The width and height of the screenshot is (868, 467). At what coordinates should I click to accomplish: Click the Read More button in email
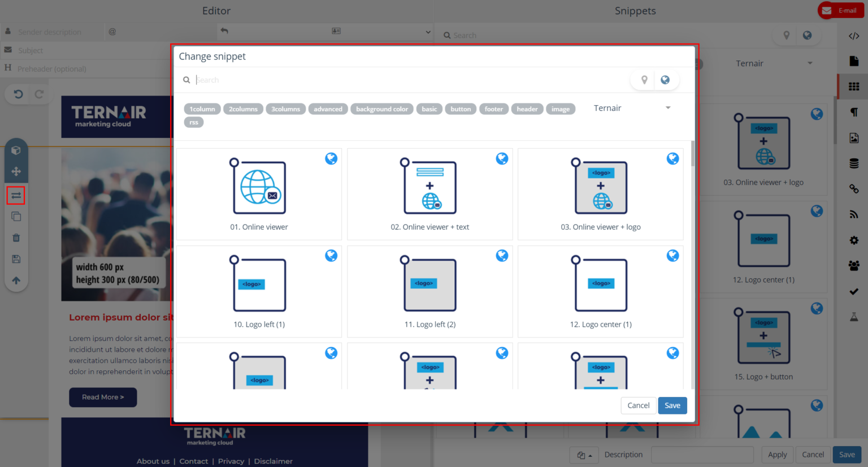(103, 397)
